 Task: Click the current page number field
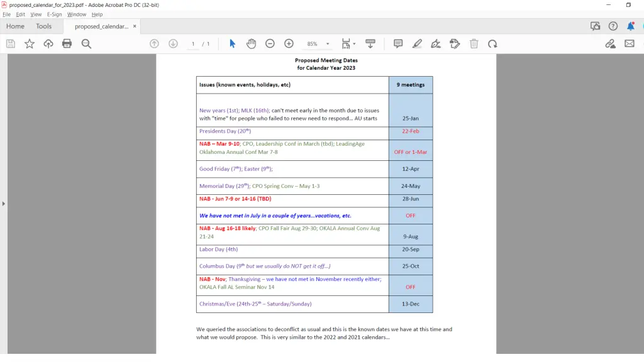(x=193, y=44)
